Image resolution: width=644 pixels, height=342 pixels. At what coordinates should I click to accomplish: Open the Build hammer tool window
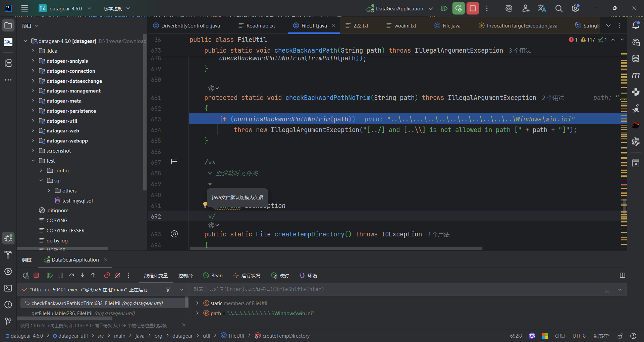8,255
